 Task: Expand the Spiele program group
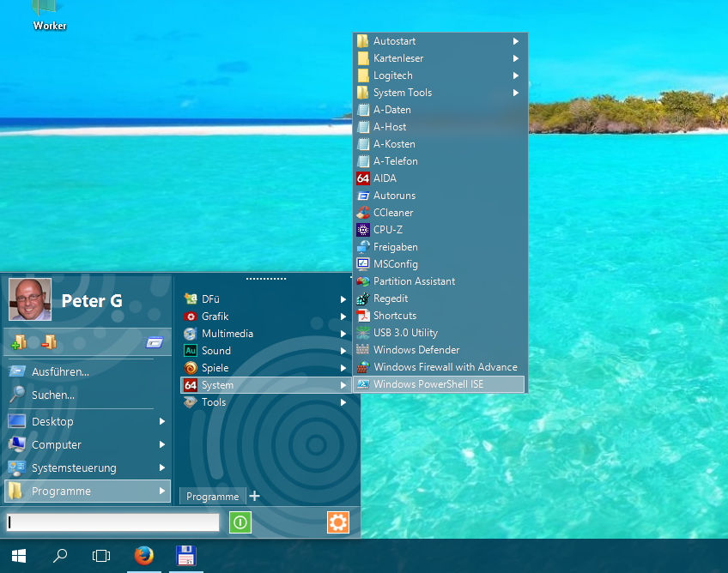(x=265, y=368)
